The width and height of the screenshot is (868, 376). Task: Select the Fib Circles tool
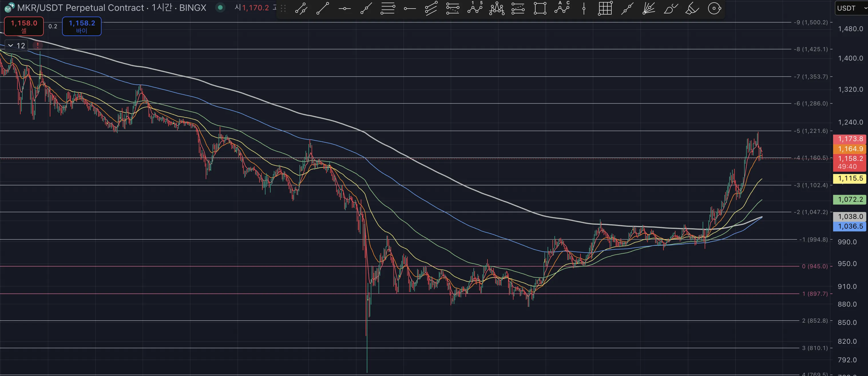(714, 8)
